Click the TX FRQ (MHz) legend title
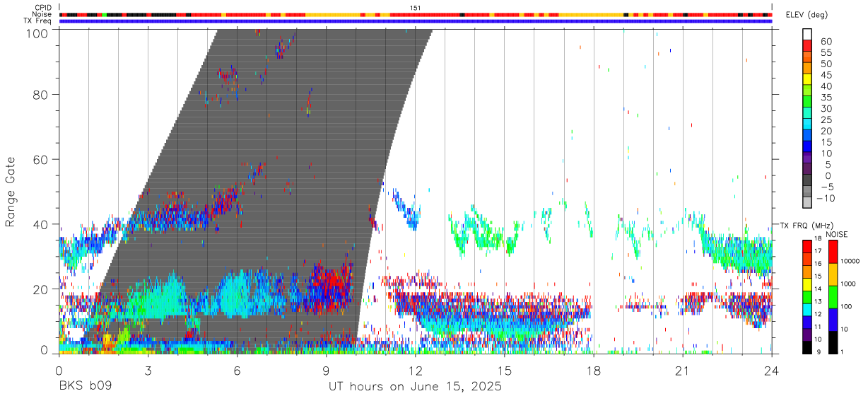The height and width of the screenshot is (401, 868). coord(805,225)
